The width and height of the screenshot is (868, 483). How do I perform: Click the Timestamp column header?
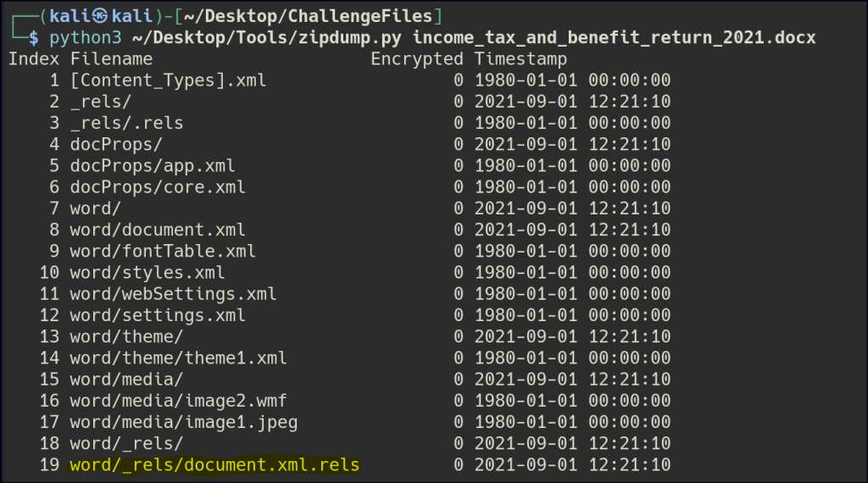520,59
